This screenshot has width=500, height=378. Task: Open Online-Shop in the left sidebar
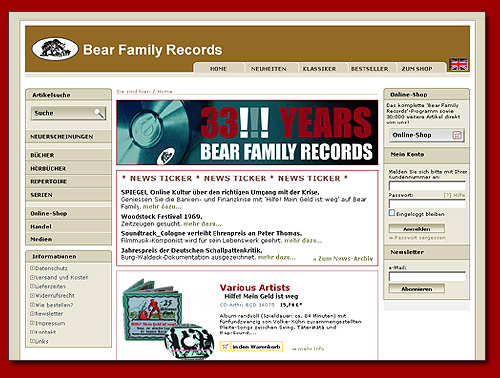tap(68, 213)
